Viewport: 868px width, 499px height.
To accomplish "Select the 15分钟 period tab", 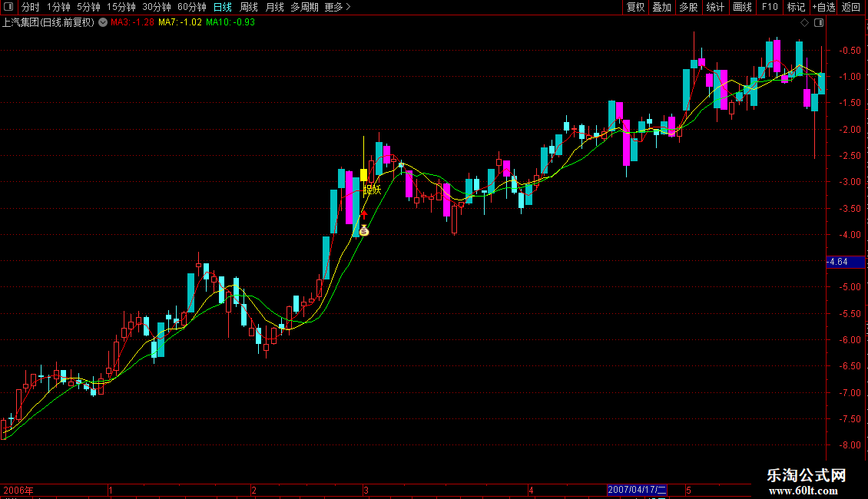I will point(121,7).
